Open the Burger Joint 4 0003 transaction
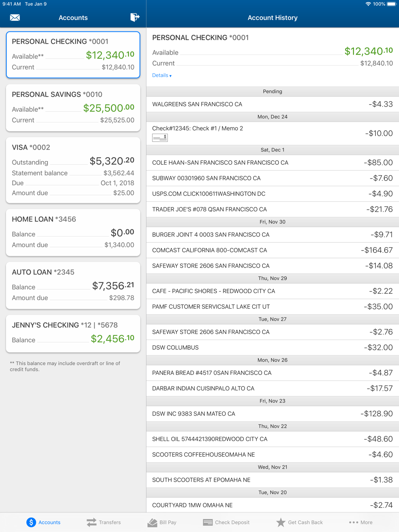The image size is (399, 532). tap(273, 234)
